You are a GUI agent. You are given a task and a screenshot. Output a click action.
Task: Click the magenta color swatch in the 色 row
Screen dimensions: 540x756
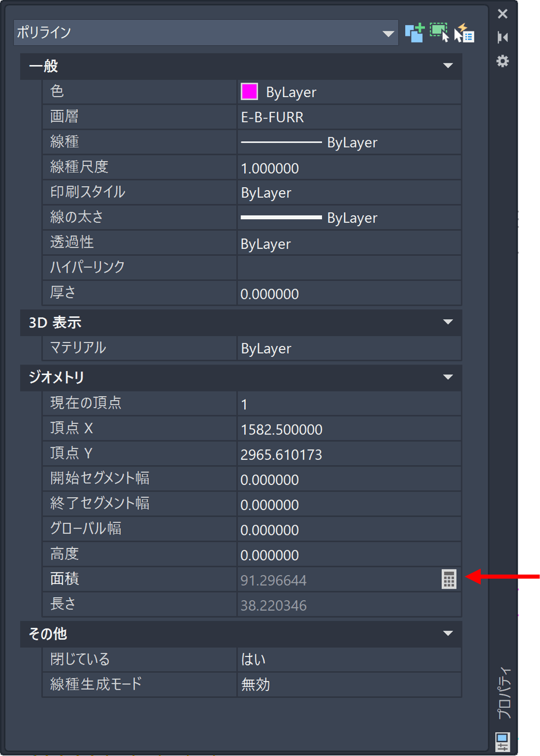click(x=249, y=92)
